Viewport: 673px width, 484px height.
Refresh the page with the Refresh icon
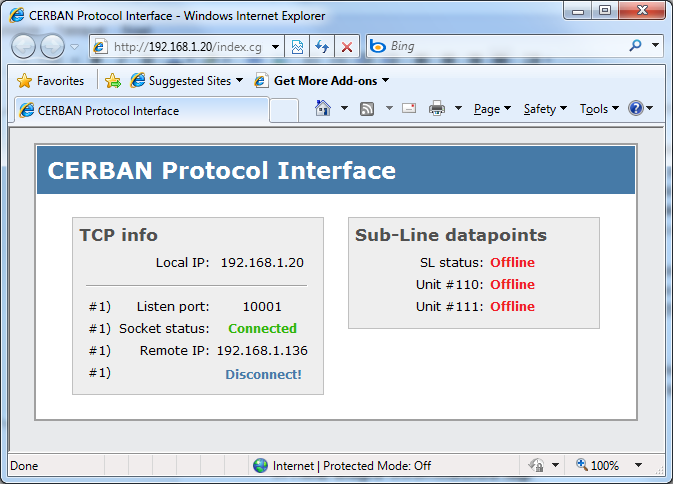[322, 47]
